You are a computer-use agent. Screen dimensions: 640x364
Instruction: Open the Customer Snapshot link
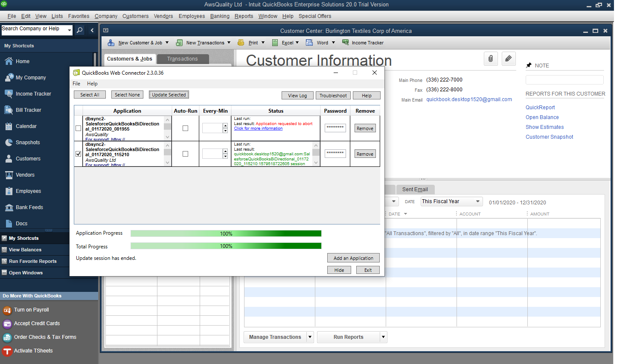point(550,137)
